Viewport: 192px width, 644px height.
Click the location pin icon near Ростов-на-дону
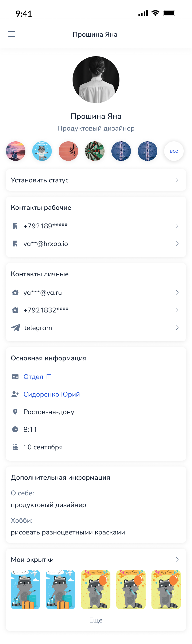tap(15, 412)
